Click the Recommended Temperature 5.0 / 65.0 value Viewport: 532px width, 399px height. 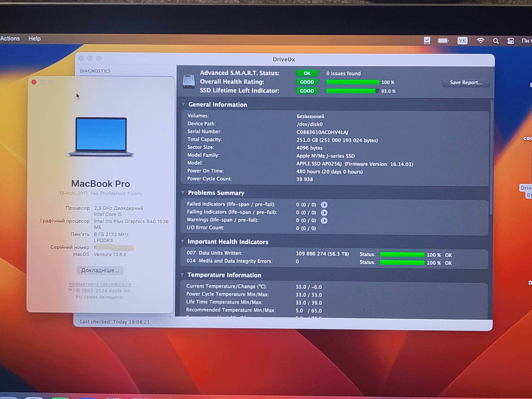309,311
